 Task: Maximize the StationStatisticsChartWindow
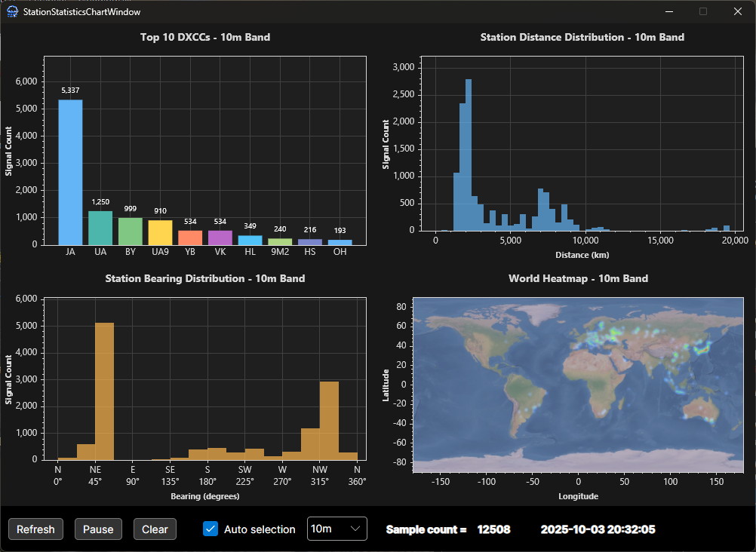[703, 11]
